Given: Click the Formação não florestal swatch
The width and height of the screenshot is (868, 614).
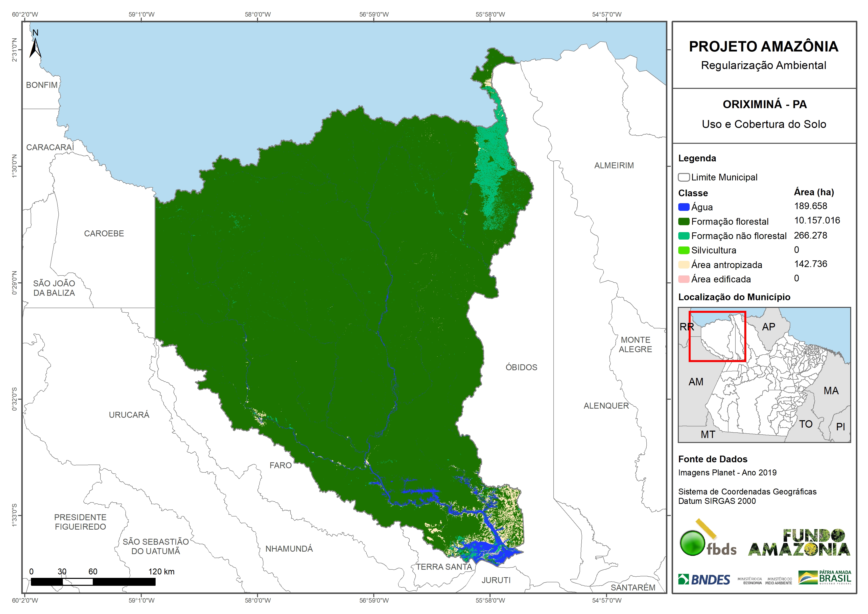Looking at the screenshot, I should (x=683, y=236).
